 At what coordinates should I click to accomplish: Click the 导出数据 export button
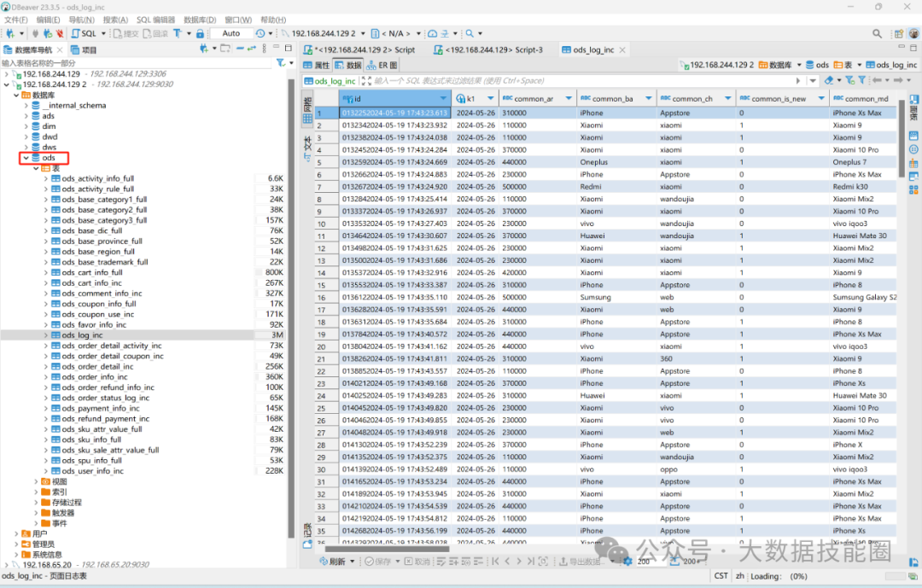point(581,562)
